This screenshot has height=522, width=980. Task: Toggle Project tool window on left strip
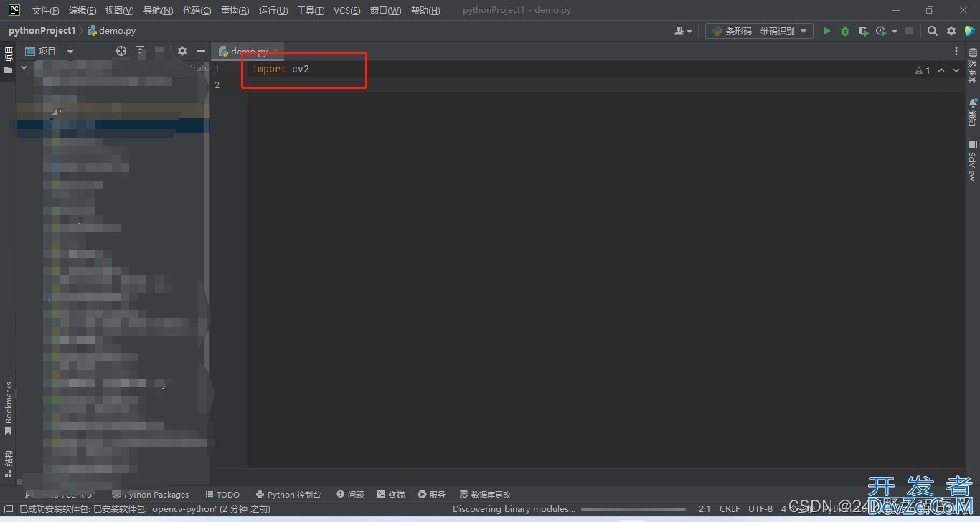tap(8, 61)
